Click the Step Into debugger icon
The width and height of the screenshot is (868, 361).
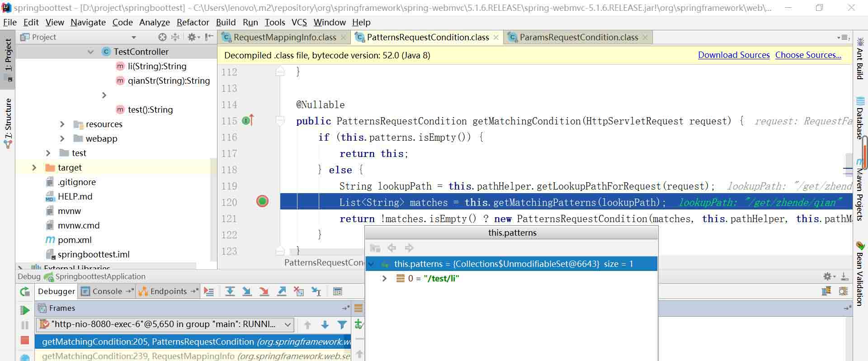[x=247, y=291]
